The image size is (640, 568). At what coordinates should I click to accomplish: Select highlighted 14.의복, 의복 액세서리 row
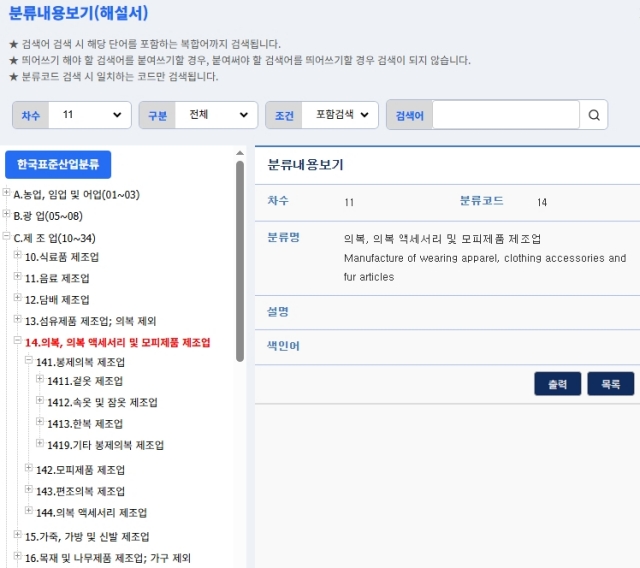pos(118,343)
